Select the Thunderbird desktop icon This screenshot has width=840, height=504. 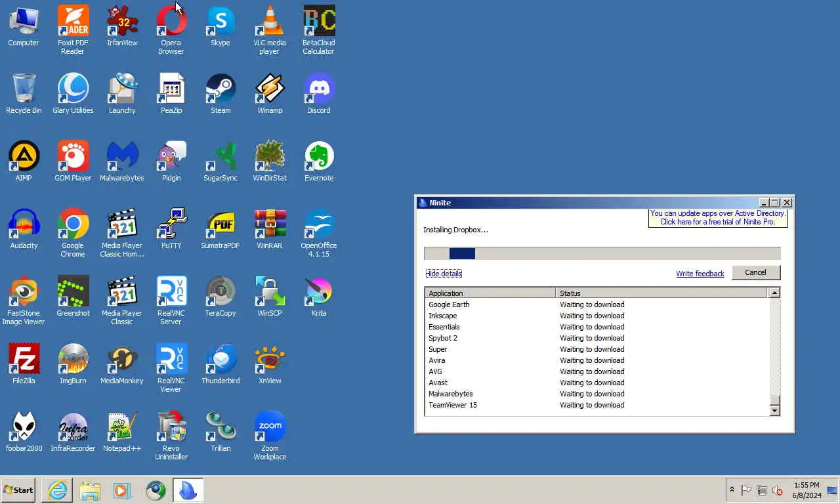coord(220,364)
